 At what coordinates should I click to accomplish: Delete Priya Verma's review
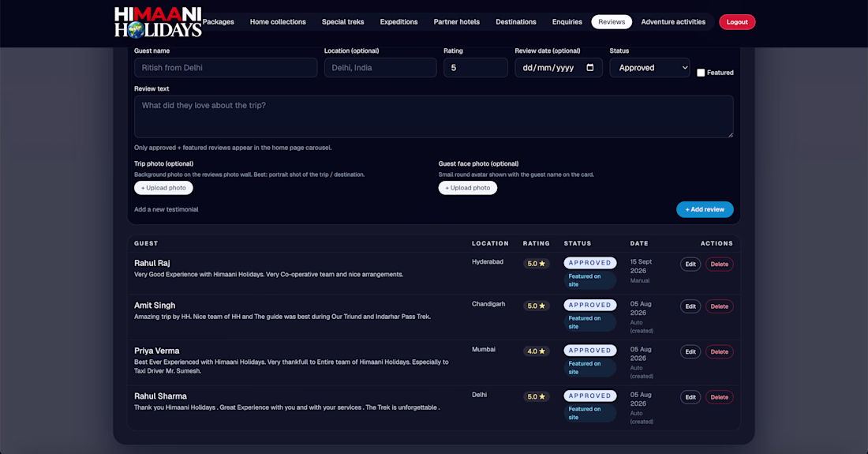coord(719,351)
